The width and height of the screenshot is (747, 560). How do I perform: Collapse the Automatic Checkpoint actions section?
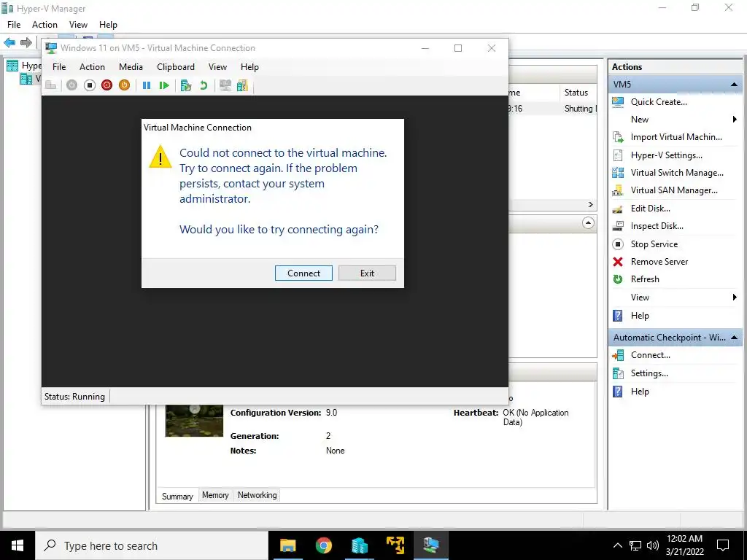click(x=734, y=338)
